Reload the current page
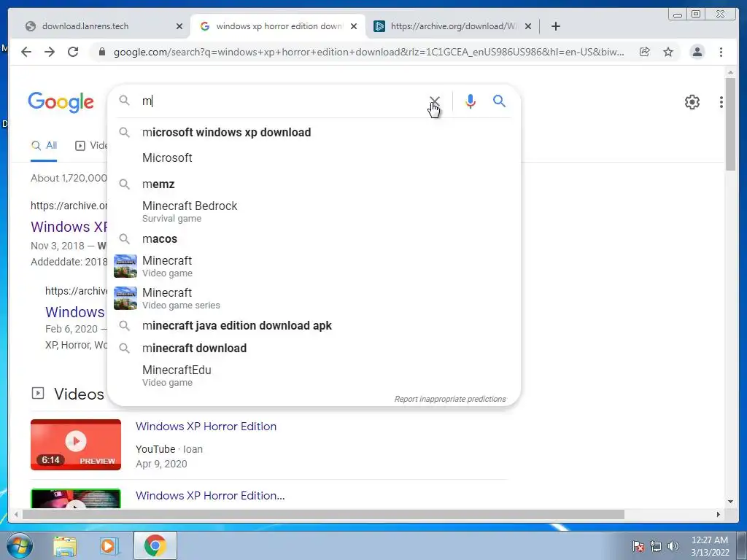This screenshot has height=560, width=747. coord(73,52)
